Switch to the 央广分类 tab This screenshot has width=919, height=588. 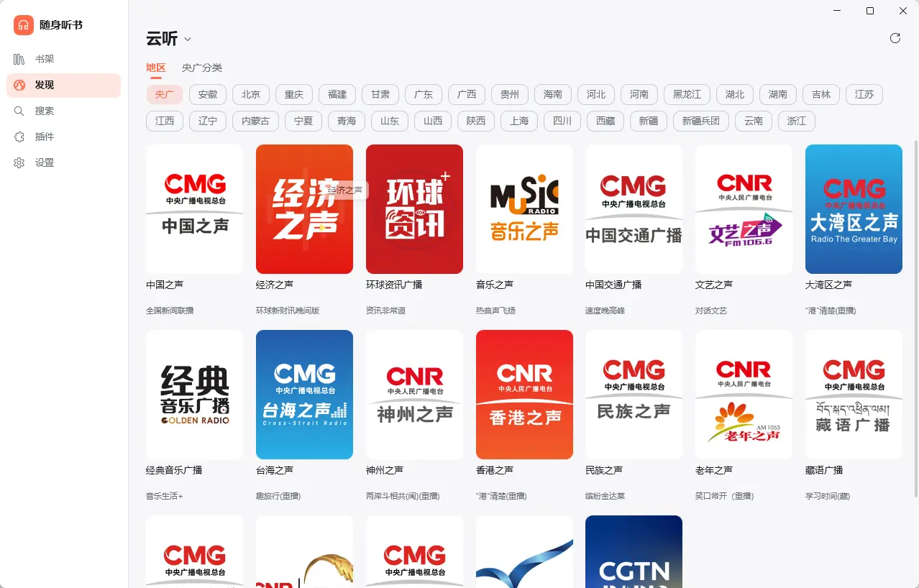tap(202, 68)
